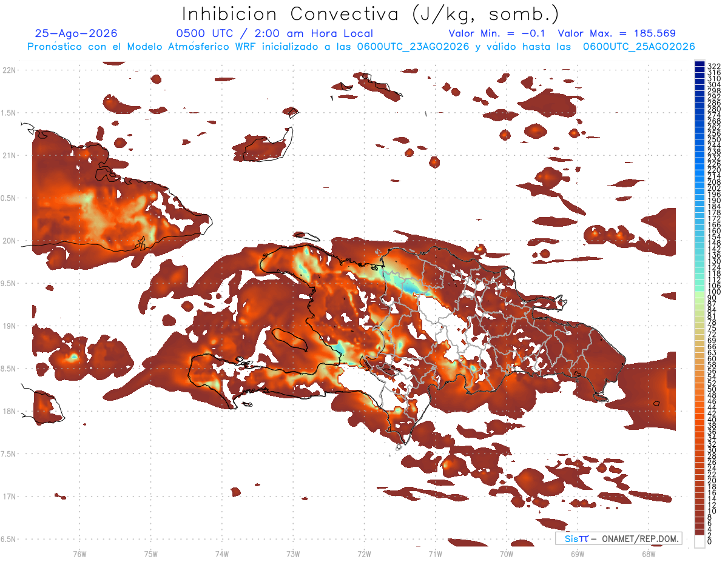The height and width of the screenshot is (562, 728).
Task: Click the "Valor Min. = -0.1" label
Action: click(x=498, y=34)
